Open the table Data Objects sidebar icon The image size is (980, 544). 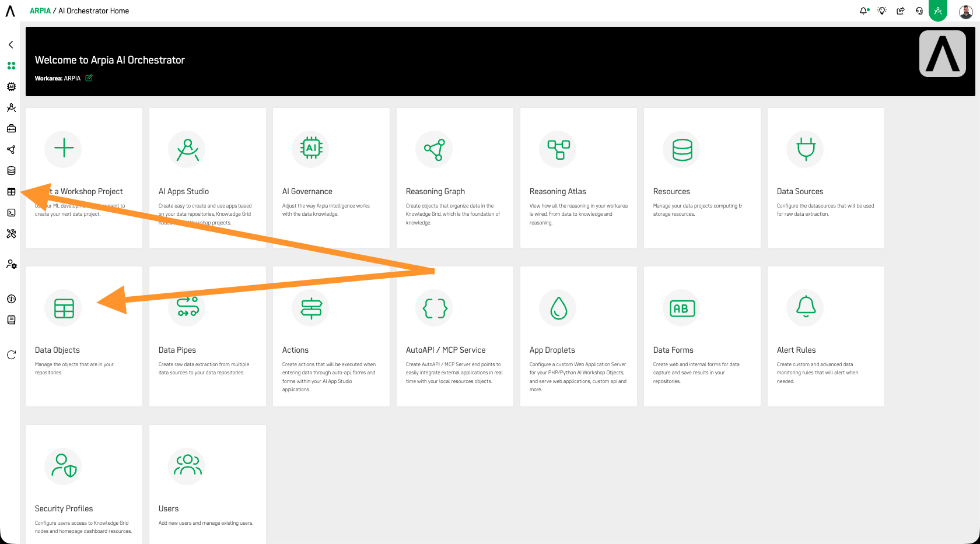(x=11, y=192)
